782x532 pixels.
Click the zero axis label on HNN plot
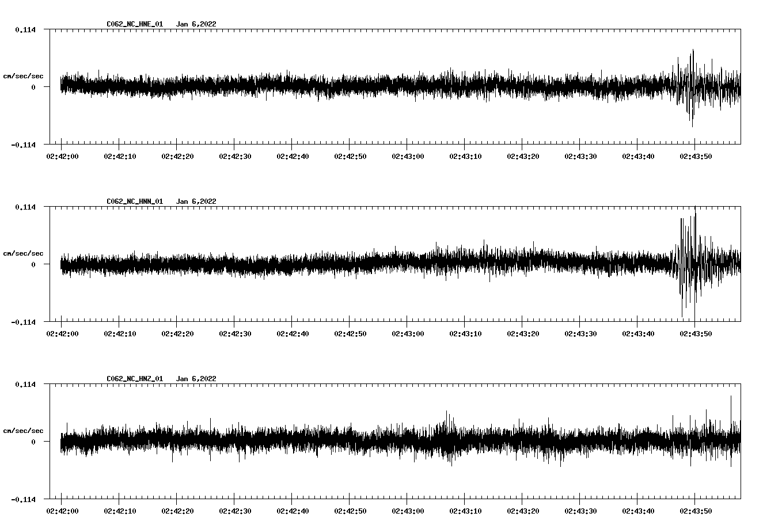pos(33,264)
